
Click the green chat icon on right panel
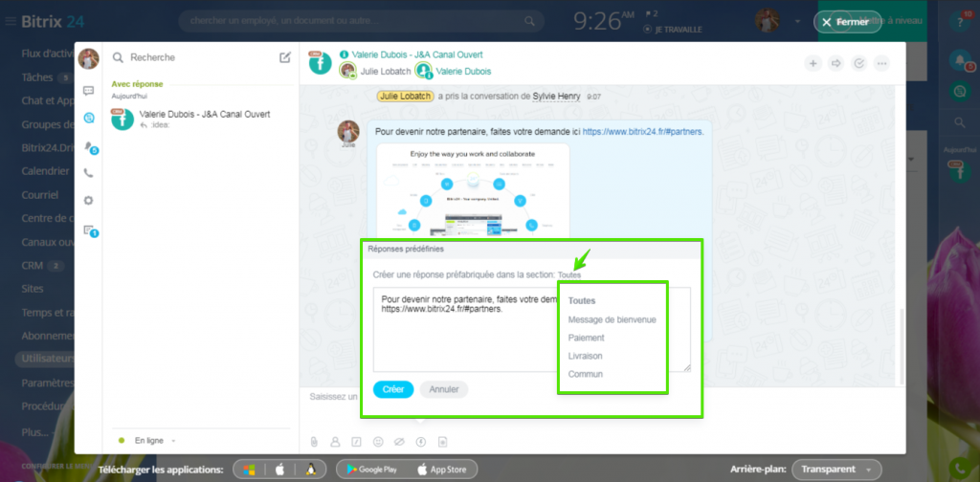959,91
